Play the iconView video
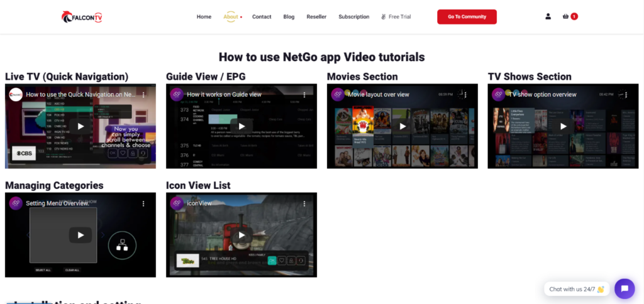644x304 pixels. click(x=241, y=235)
